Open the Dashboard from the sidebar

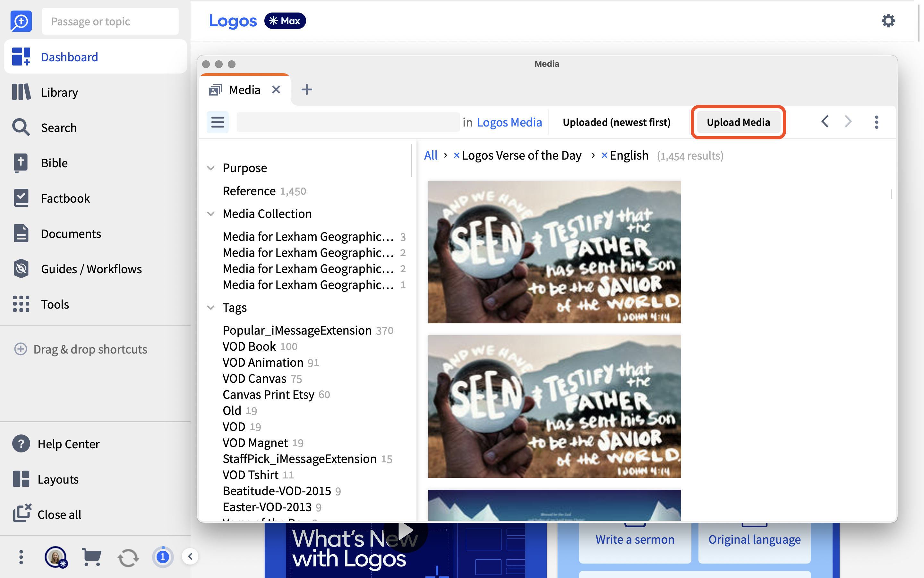(x=96, y=57)
